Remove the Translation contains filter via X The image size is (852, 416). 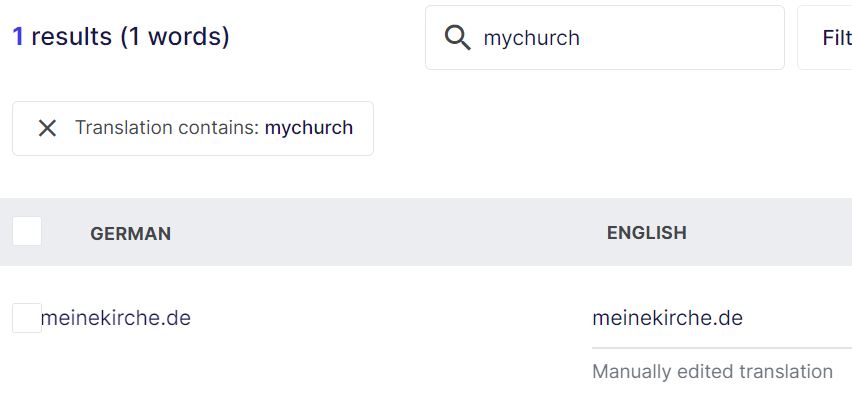coord(47,128)
